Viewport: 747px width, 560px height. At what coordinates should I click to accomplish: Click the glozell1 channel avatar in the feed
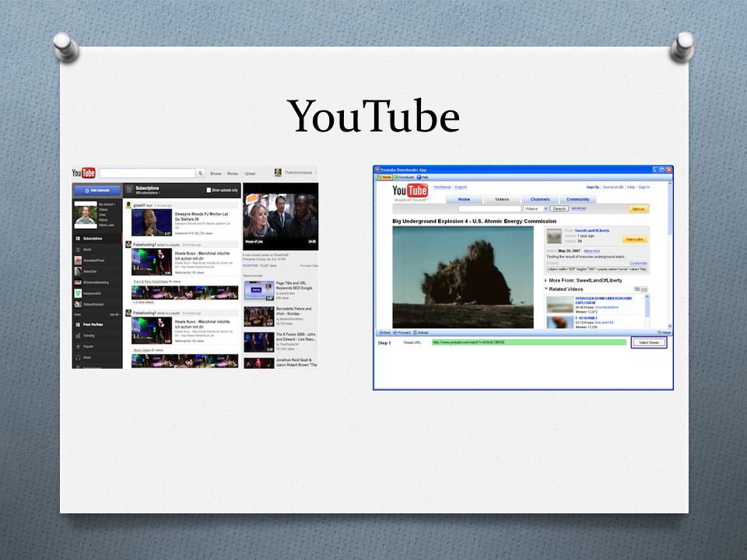(x=128, y=205)
